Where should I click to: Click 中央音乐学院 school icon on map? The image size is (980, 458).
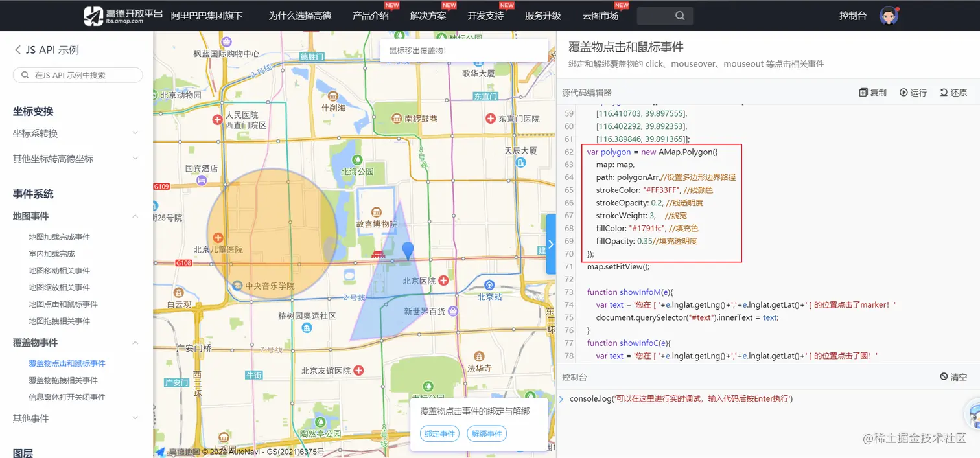(x=237, y=286)
